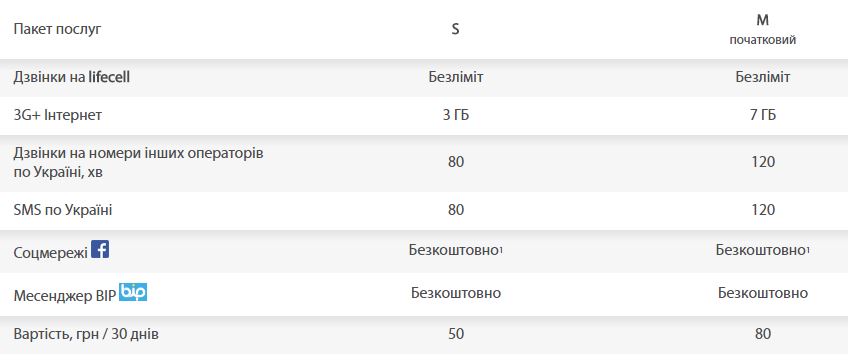Click the Месенджер BIP row label

64,296
